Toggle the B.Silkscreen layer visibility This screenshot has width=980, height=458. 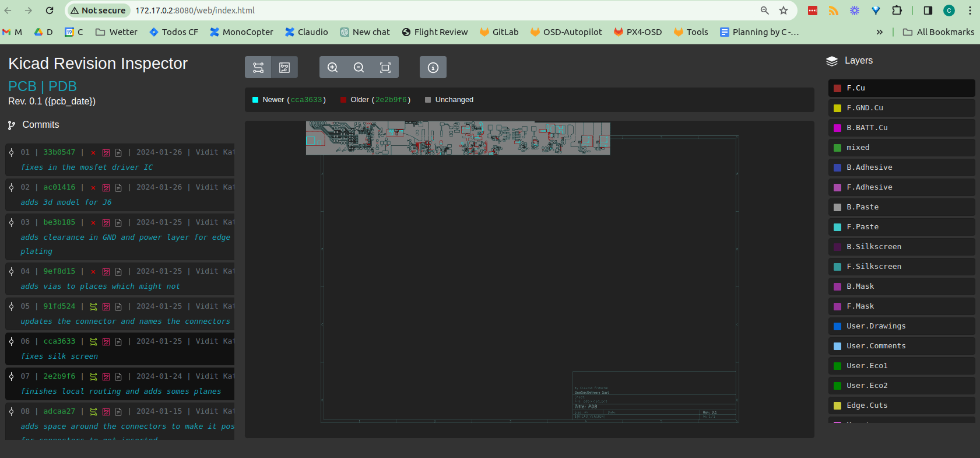901,247
